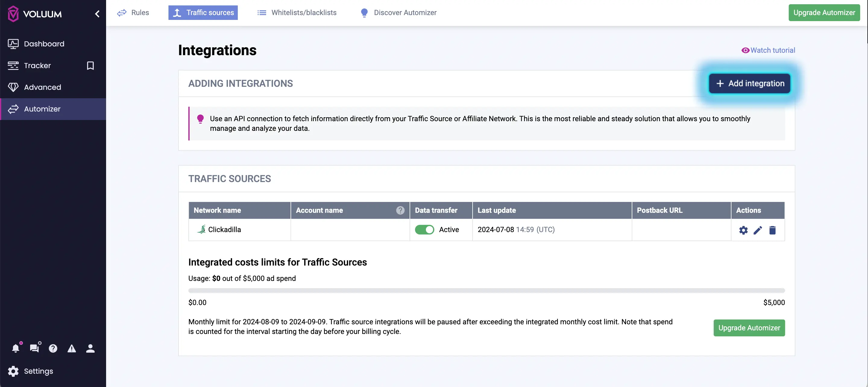The image size is (868, 387).
Task: Click the Upgrade Automizer button at top
Action: (x=824, y=12)
